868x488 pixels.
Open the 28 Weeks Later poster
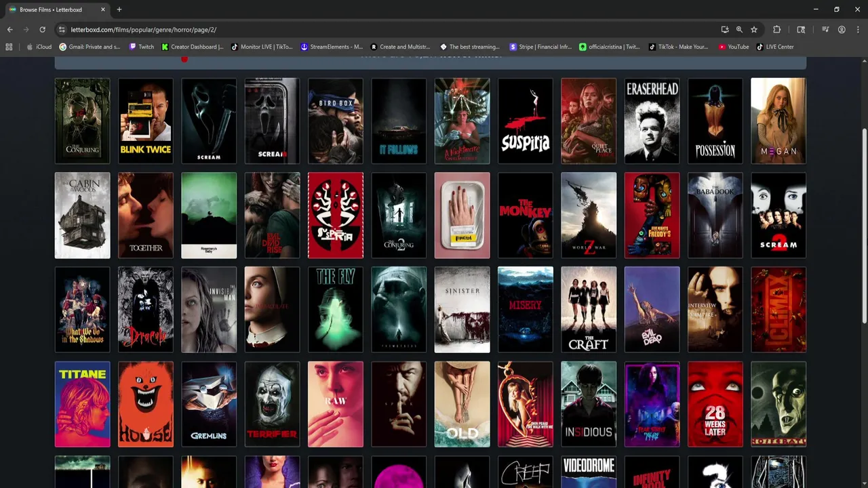(x=715, y=405)
